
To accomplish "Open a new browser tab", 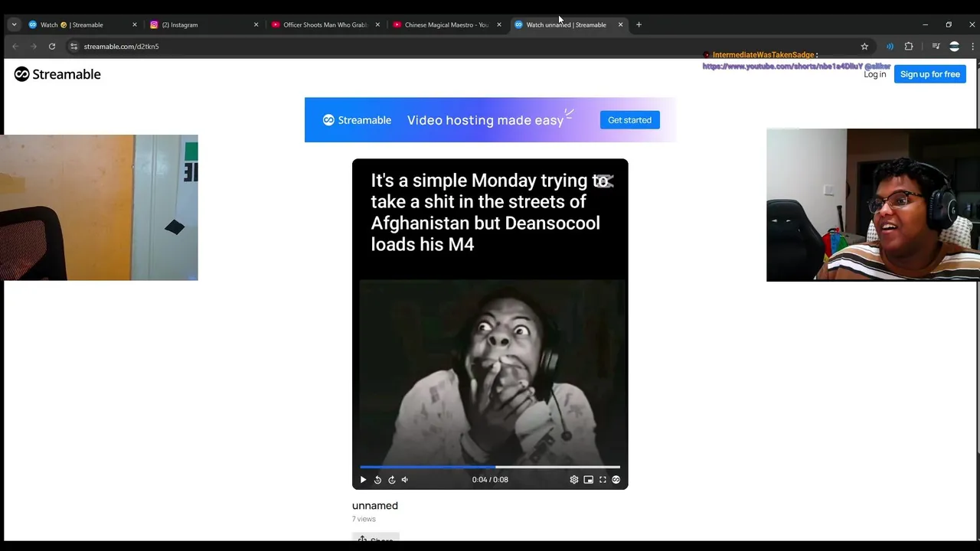I will point(639,24).
